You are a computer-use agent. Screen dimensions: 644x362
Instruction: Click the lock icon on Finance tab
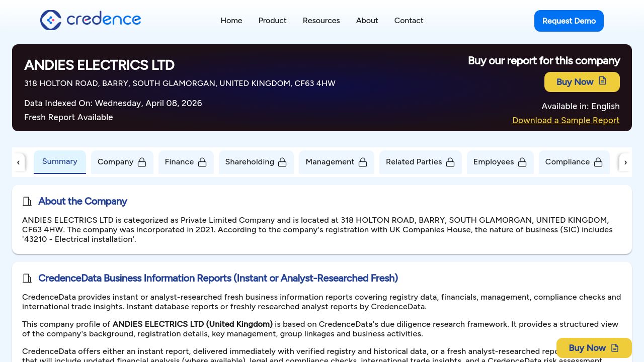click(x=202, y=162)
